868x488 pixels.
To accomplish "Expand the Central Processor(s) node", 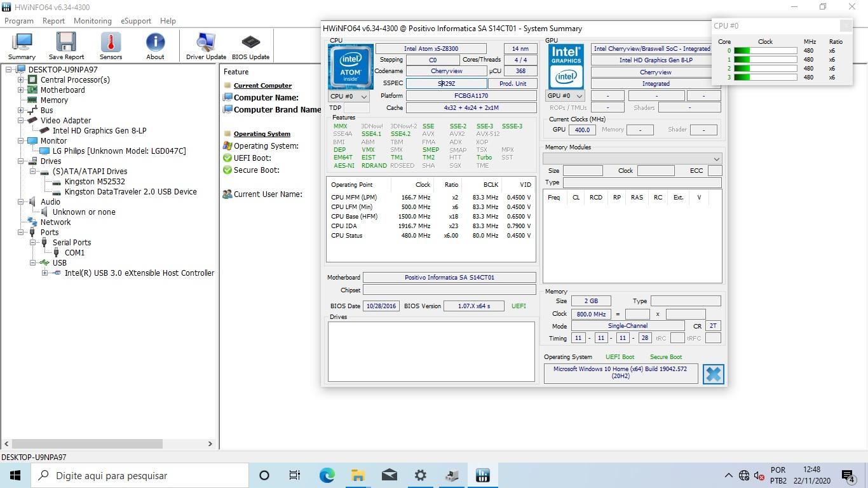I will pyautogui.click(x=21, y=79).
